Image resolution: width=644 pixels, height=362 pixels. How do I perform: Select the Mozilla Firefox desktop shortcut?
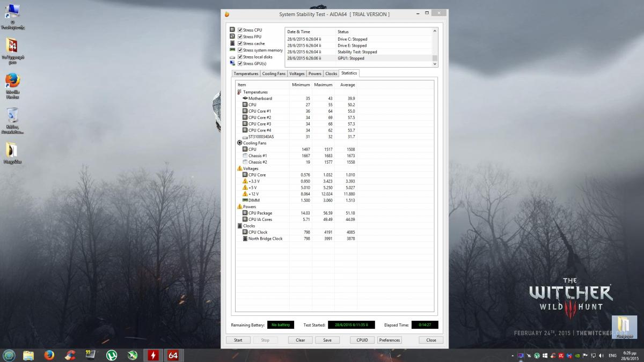tap(13, 86)
